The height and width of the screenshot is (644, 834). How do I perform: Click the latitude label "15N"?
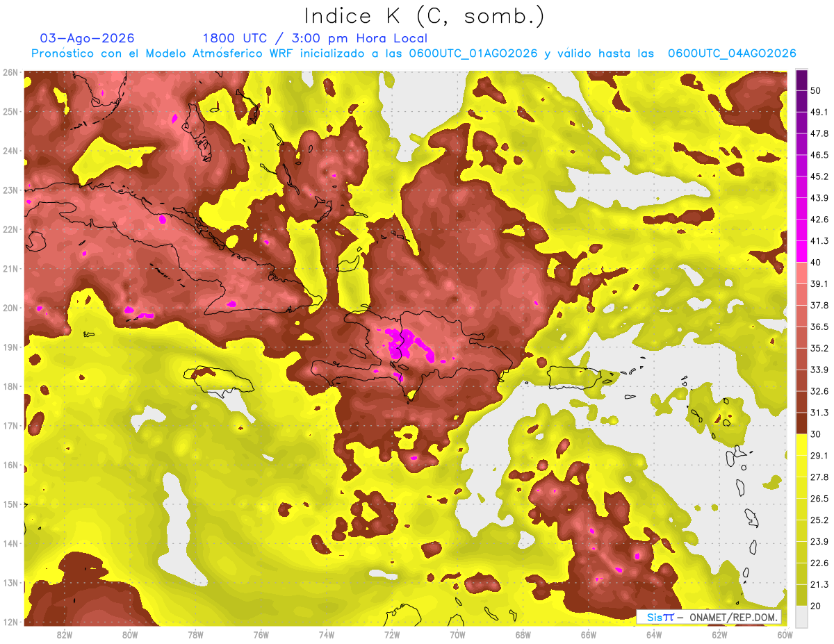(x=10, y=504)
